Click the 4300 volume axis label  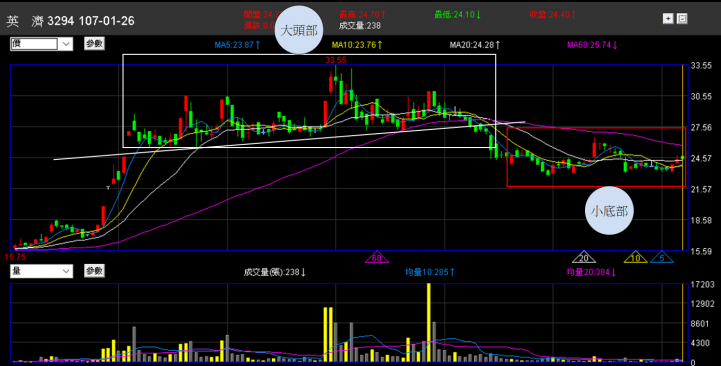pos(700,343)
